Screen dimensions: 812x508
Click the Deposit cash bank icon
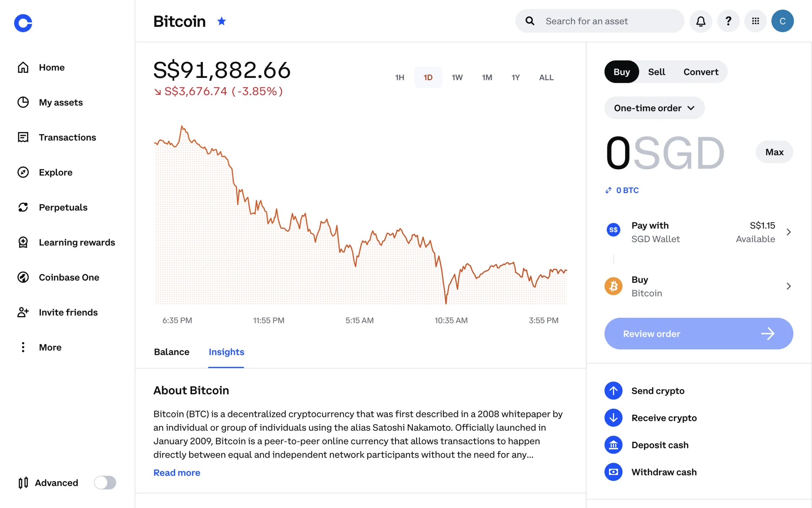tap(613, 445)
